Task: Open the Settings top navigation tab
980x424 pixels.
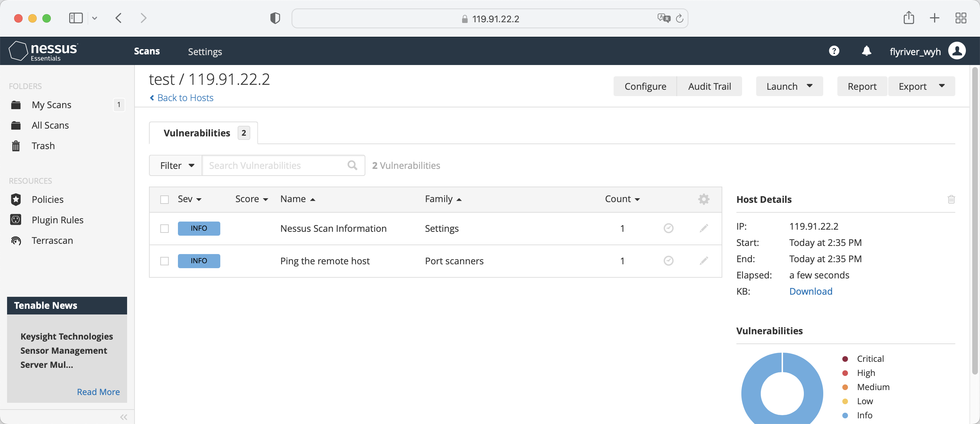Action: pos(205,51)
